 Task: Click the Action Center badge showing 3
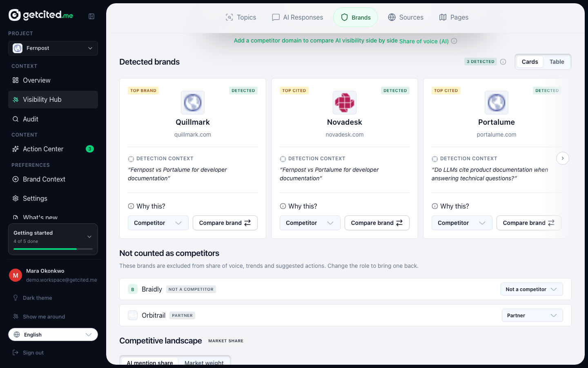point(90,149)
